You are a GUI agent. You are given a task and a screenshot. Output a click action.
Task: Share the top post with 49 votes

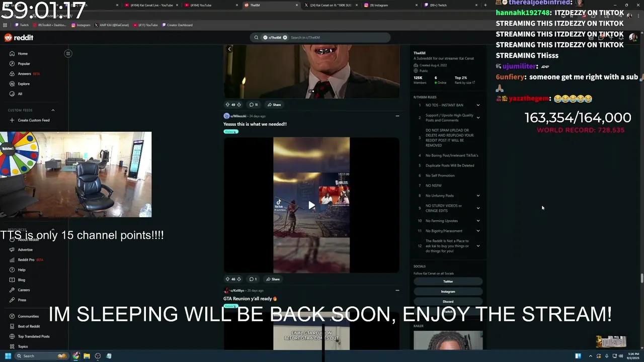tap(274, 105)
